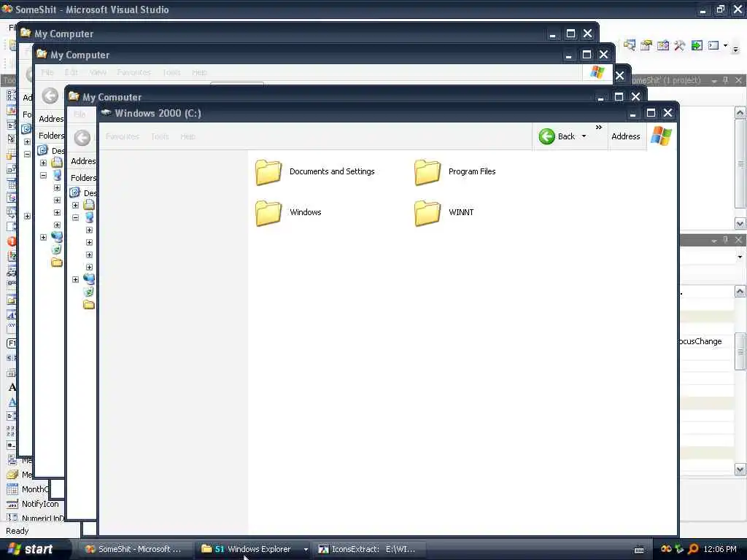Open File menu in My Computer window behind C:
This screenshot has height=560, width=747.
tap(80, 114)
